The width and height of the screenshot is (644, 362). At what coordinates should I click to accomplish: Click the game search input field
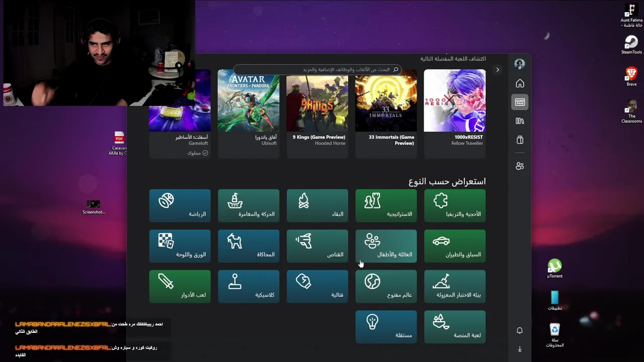[317, 70]
